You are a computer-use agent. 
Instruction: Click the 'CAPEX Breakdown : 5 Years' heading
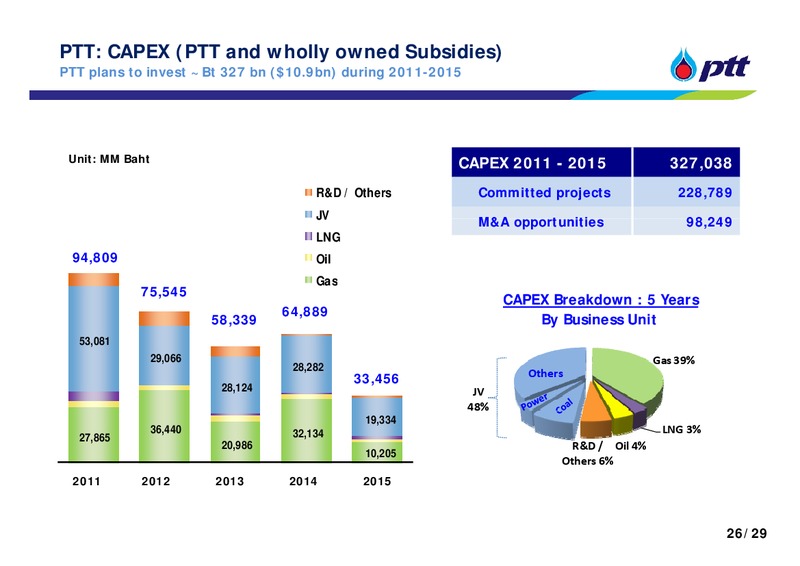pos(601,300)
